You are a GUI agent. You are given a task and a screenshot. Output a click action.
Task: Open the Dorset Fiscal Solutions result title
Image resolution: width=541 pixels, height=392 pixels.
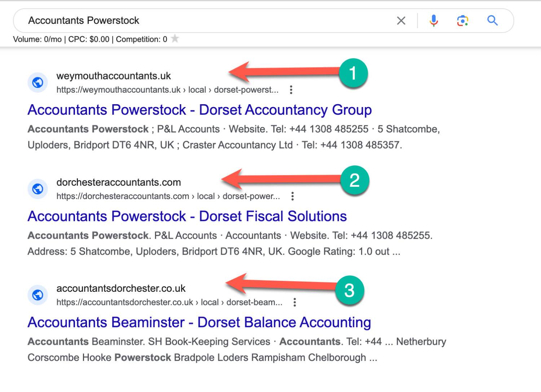[x=187, y=216]
